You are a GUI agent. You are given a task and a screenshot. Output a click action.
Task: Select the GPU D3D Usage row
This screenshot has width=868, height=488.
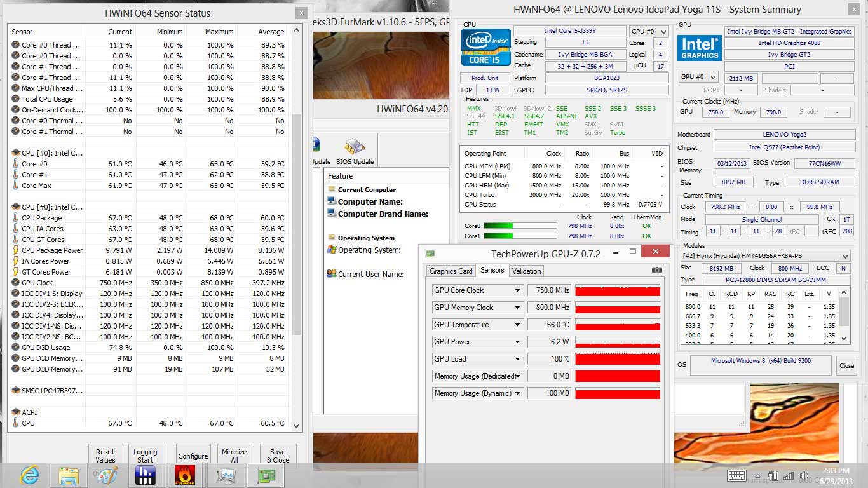[149, 348]
